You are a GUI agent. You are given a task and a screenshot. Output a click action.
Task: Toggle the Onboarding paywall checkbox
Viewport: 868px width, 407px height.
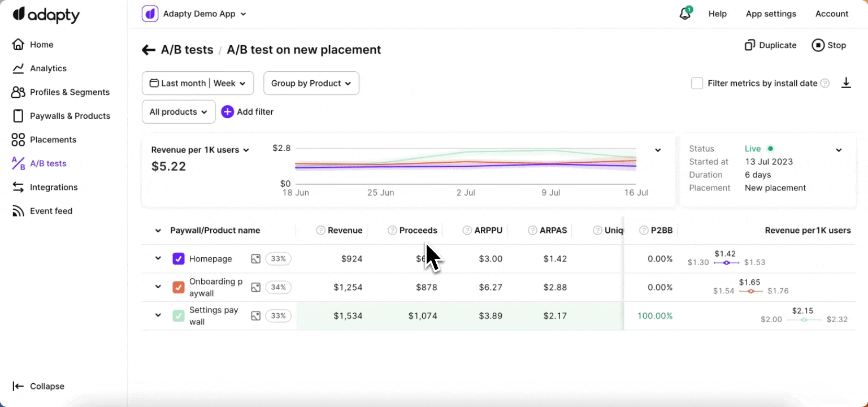click(178, 287)
